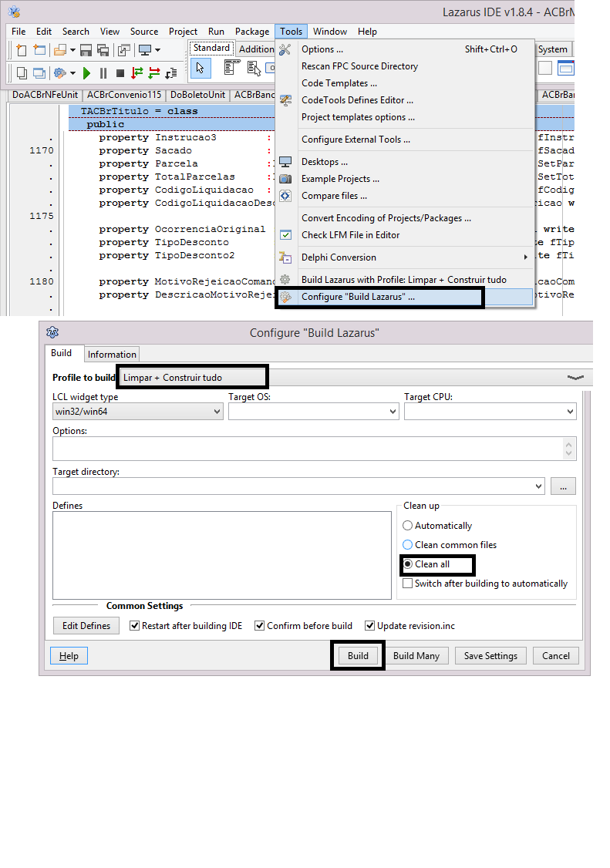Click the Edit Defines button
This screenshot has width=610, height=868.
click(86, 625)
